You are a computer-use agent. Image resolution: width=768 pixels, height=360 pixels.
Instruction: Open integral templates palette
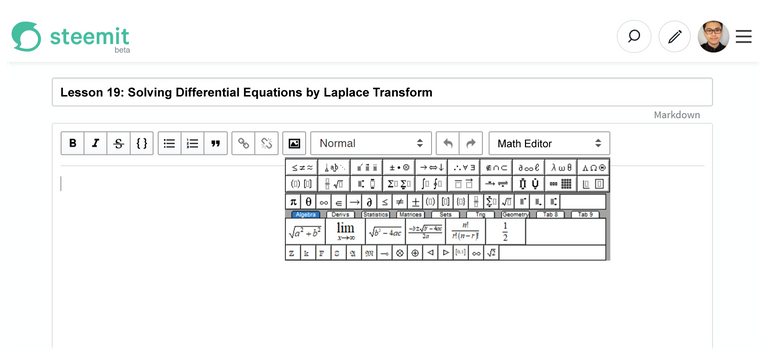tap(431, 184)
